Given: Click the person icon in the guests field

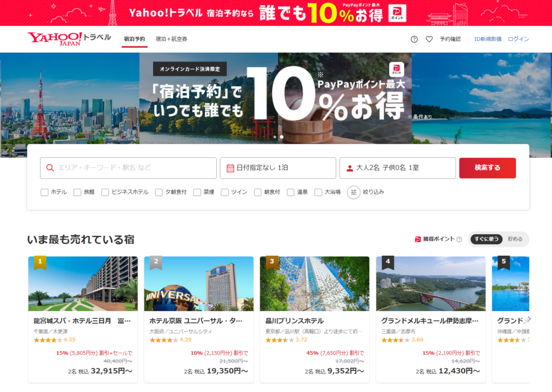Looking at the screenshot, I should pos(349,168).
